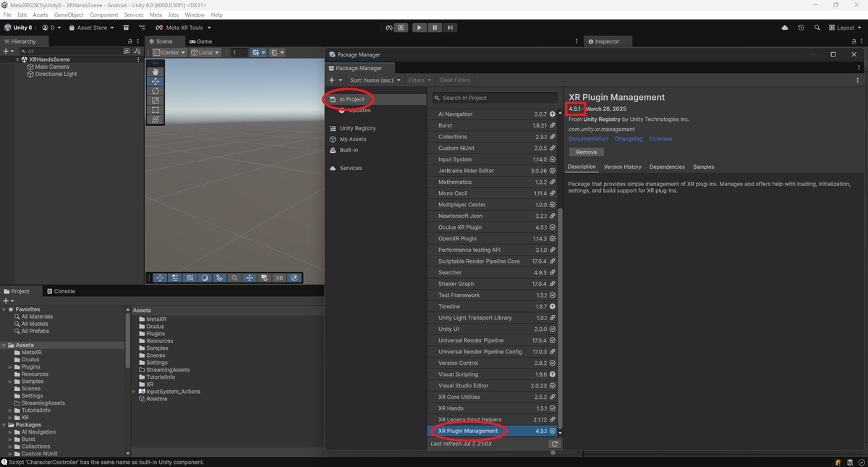Open the Sort: Name (asc) dropdown
The image size is (868, 467).
(375, 80)
